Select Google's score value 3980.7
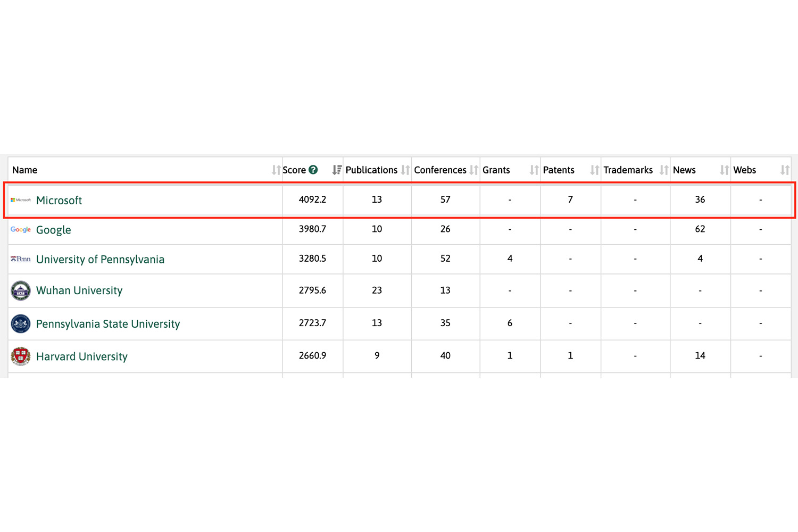The image size is (798, 532). tap(313, 229)
